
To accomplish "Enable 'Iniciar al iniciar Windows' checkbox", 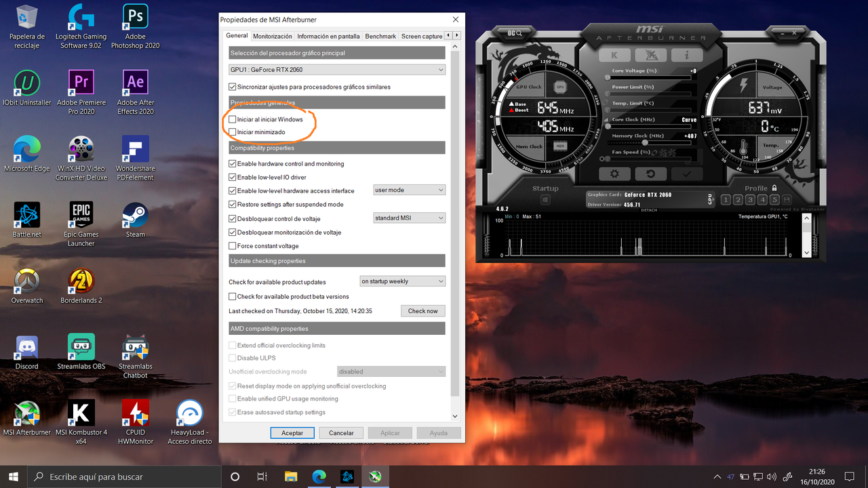I will click(233, 119).
